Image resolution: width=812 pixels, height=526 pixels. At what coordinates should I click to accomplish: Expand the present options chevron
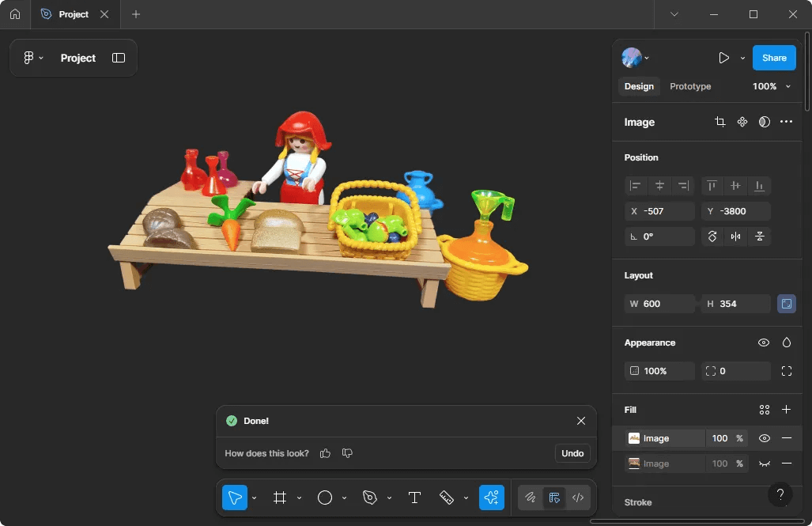point(742,58)
